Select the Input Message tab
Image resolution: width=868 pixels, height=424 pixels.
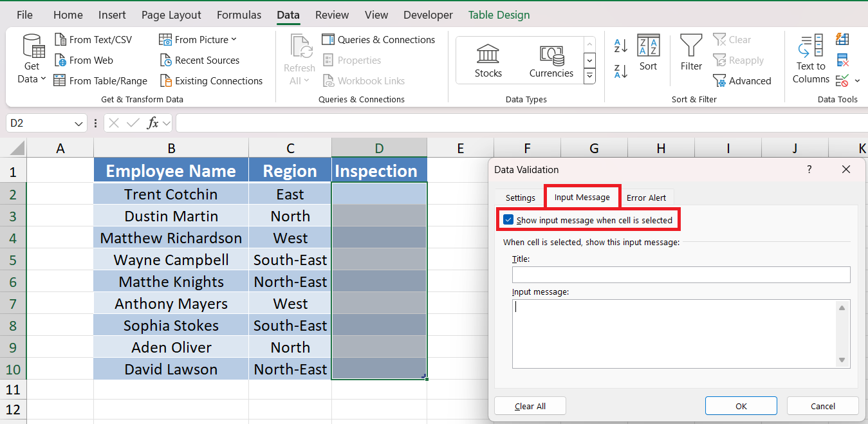coord(582,197)
